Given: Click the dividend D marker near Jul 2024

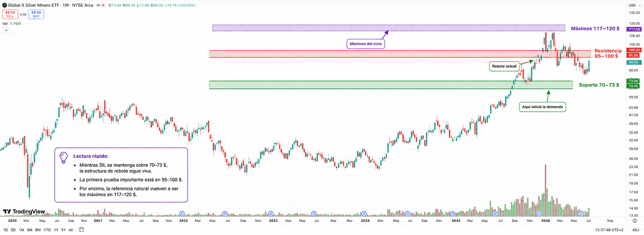Looking at the screenshot, I should tap(407, 214).
